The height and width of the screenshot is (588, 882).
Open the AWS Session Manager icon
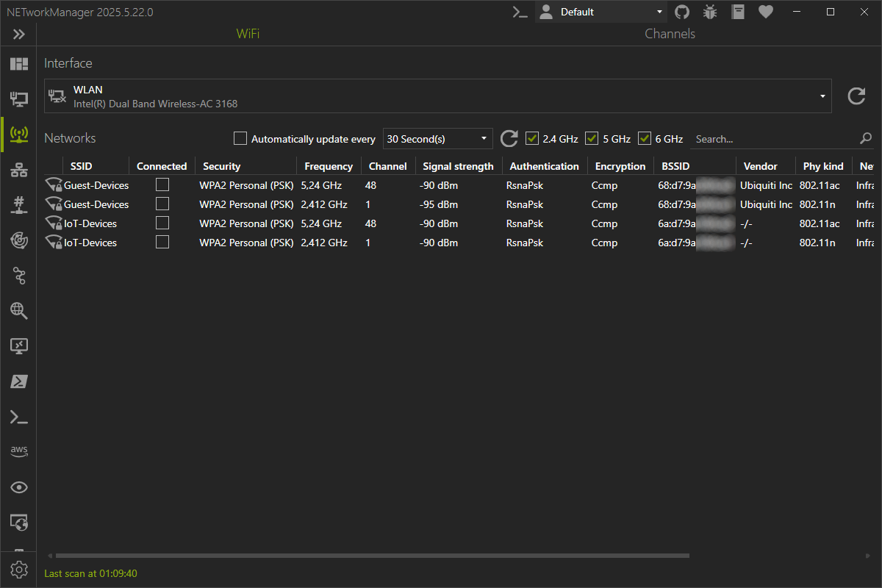click(x=18, y=451)
